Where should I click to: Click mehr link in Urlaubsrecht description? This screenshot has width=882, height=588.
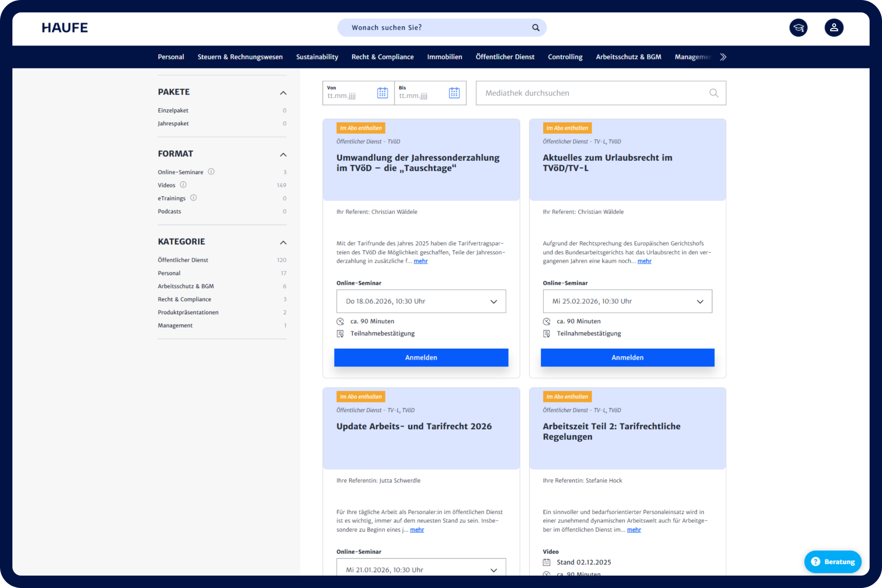pyautogui.click(x=644, y=261)
